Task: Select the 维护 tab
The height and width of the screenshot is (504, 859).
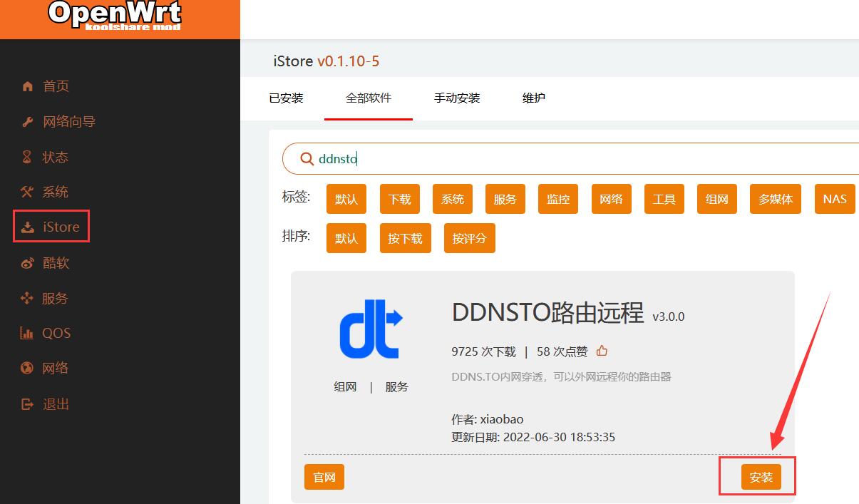Action: (533, 98)
